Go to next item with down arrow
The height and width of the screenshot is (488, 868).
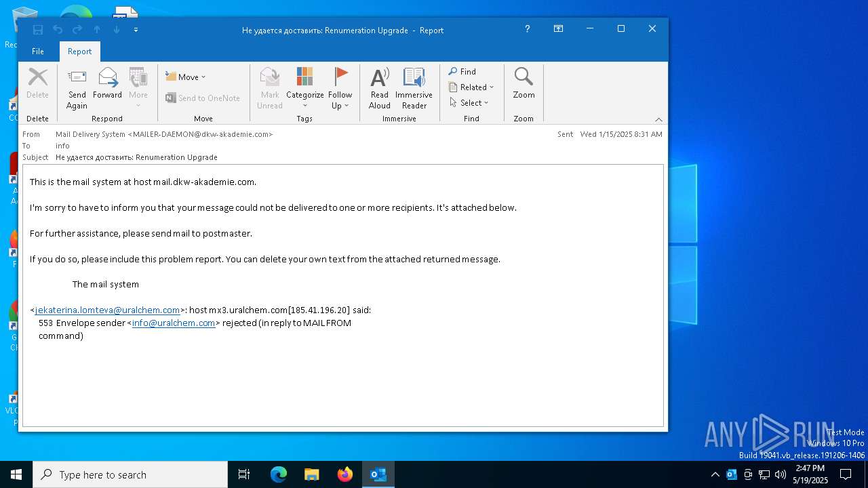point(117,30)
